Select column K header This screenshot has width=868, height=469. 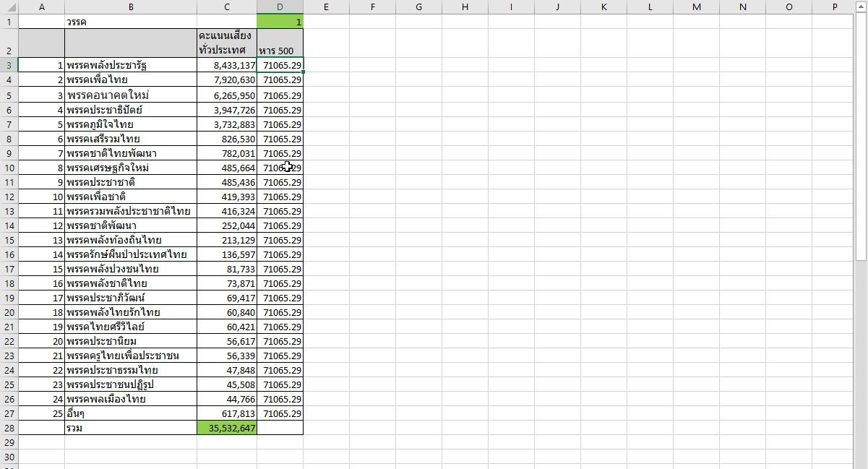[x=604, y=7]
